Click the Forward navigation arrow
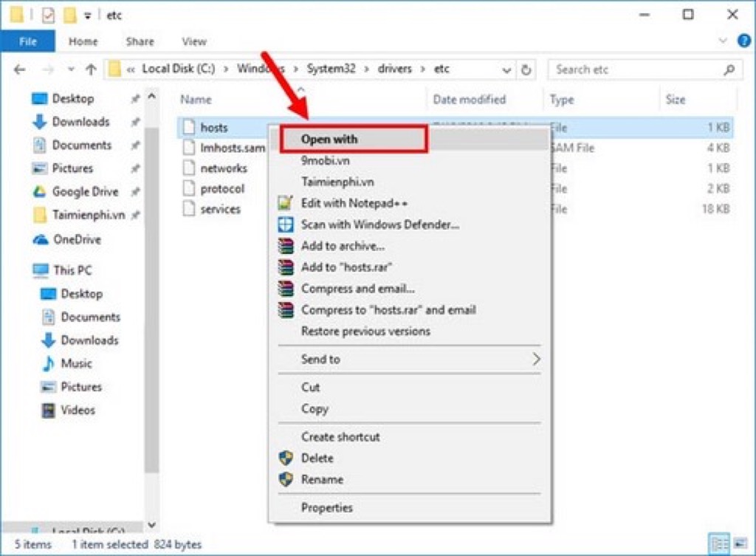Screen dimensions: 756x556 click(x=48, y=69)
